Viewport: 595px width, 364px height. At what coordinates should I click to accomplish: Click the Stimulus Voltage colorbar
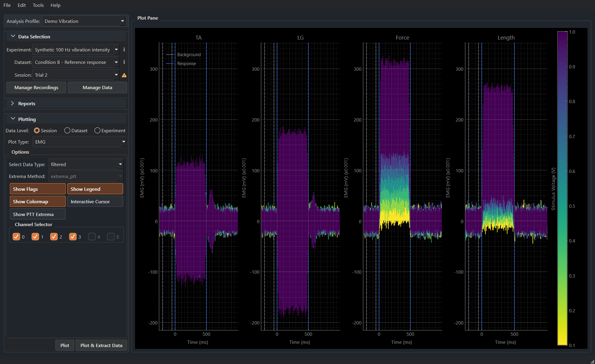click(562, 188)
